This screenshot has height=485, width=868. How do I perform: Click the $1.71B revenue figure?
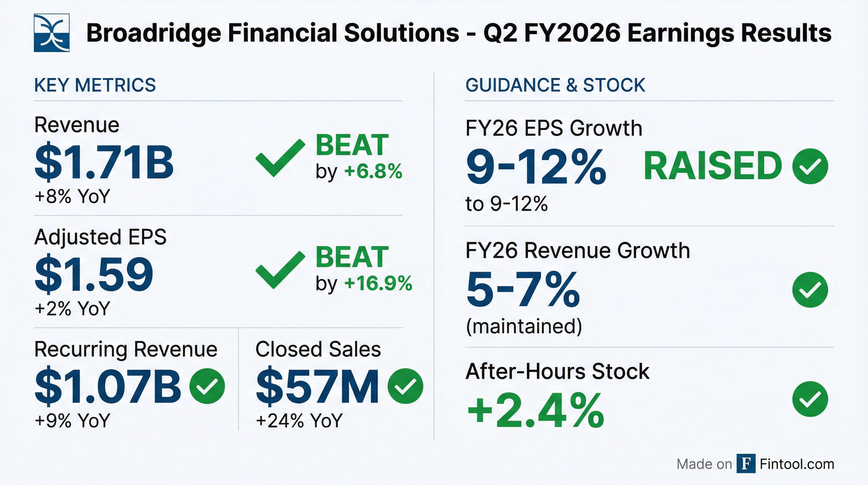point(104,162)
